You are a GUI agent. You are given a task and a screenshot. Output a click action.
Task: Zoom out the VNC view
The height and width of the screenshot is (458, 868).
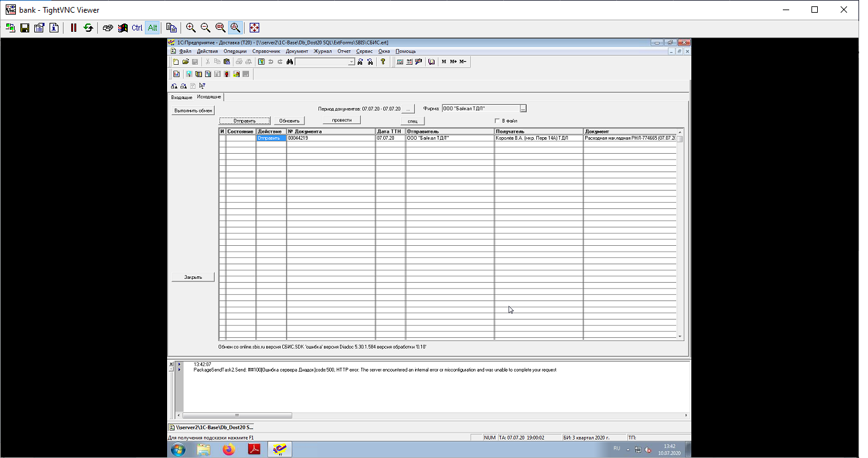coord(205,28)
